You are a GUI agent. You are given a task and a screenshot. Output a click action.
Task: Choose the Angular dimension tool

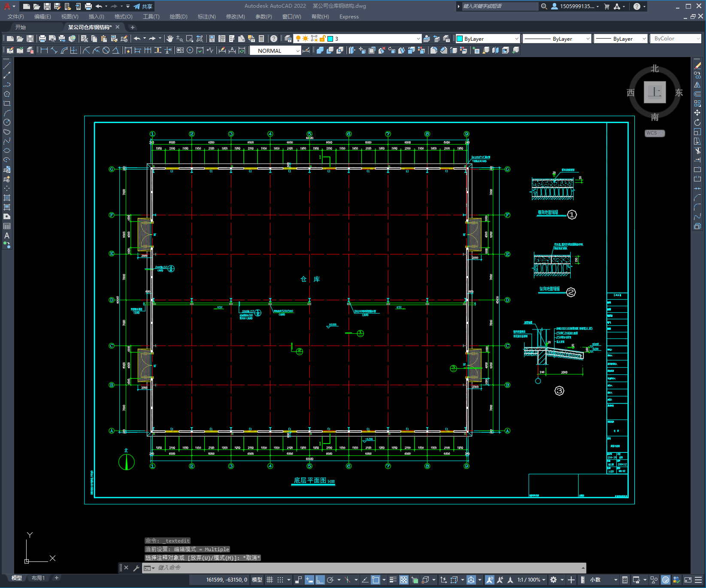[x=115, y=50]
